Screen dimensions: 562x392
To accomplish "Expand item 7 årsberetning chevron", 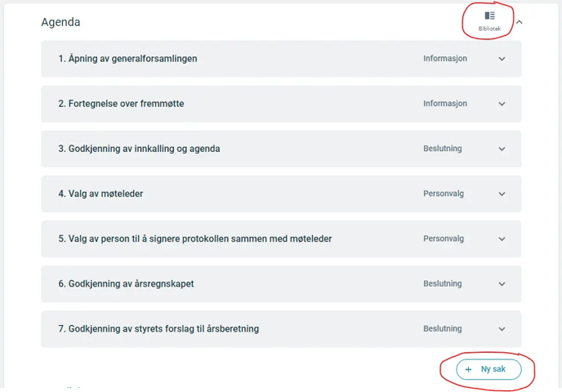I will [502, 329].
